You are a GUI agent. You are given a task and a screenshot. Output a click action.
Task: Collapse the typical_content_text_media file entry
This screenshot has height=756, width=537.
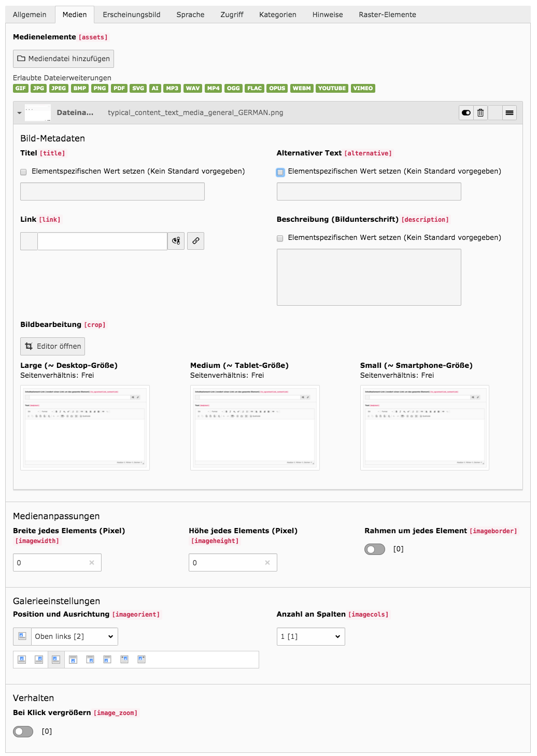(20, 112)
